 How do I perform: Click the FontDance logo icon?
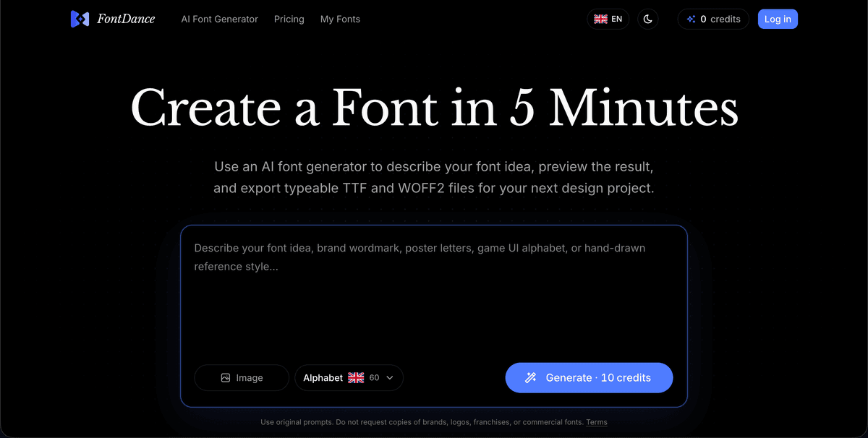pos(80,20)
